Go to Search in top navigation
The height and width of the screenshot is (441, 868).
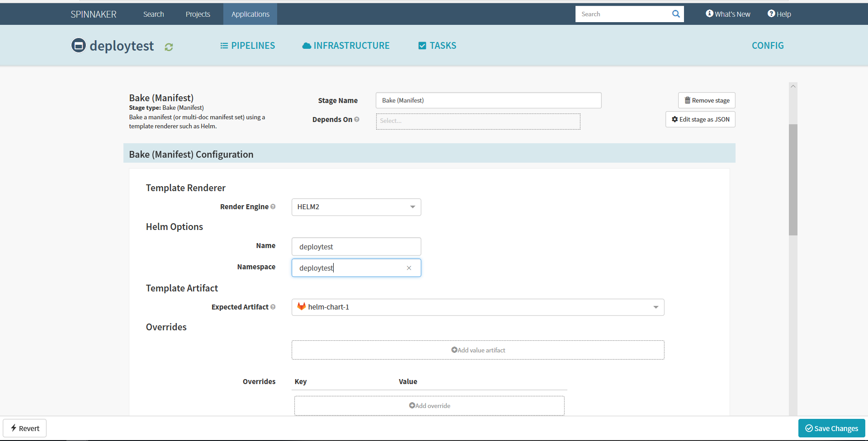(x=154, y=14)
